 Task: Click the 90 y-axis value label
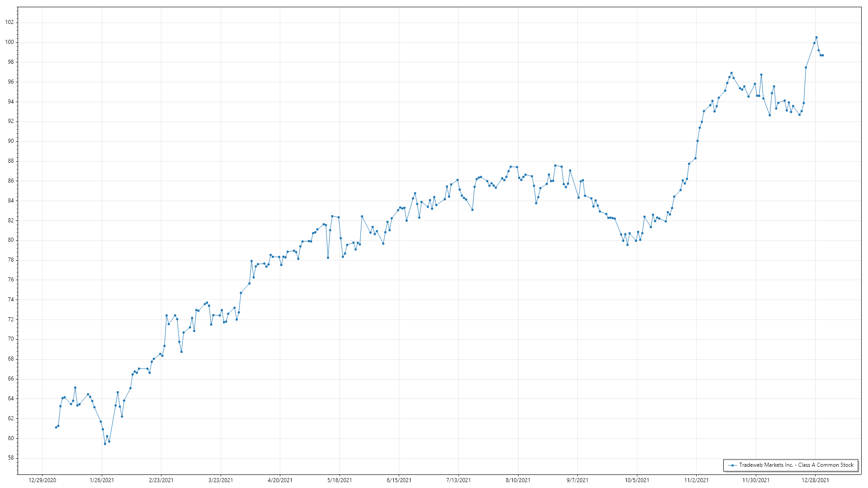pyautogui.click(x=11, y=141)
